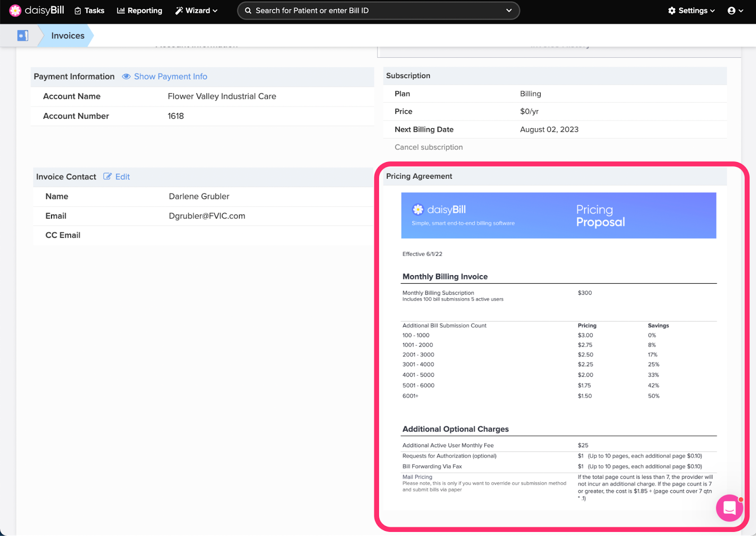Click the magnifying glass search icon

tap(248, 10)
